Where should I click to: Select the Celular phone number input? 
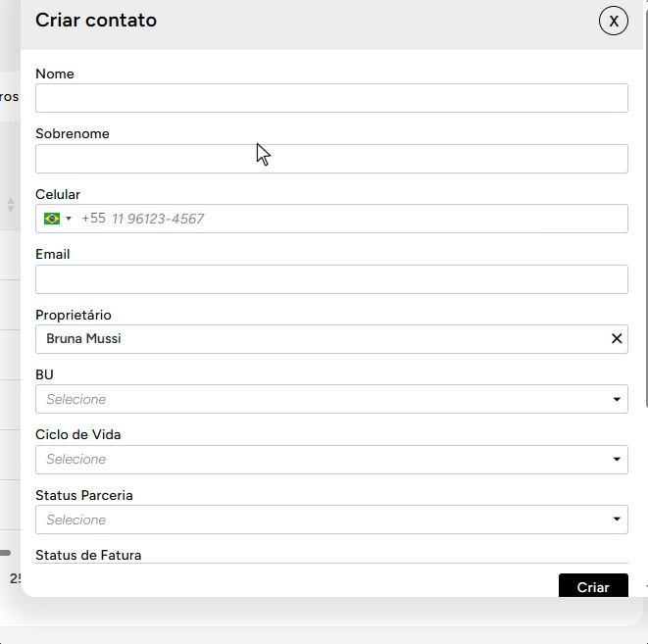[363, 219]
